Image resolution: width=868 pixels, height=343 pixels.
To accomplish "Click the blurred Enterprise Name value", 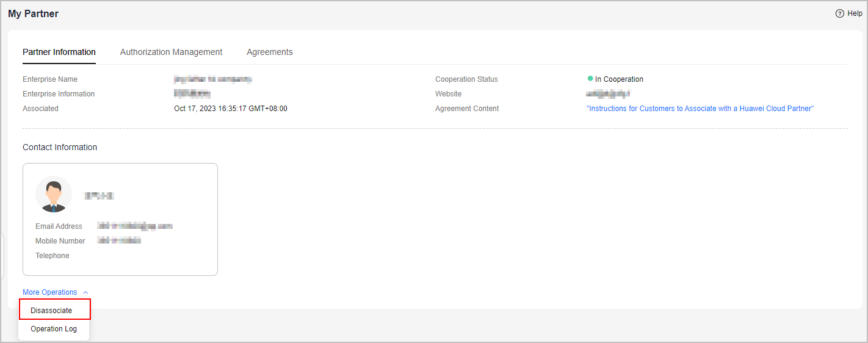I will [212, 79].
